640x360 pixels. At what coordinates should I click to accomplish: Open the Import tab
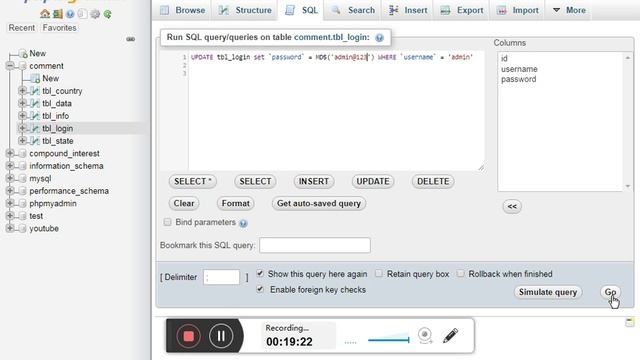tap(518, 10)
